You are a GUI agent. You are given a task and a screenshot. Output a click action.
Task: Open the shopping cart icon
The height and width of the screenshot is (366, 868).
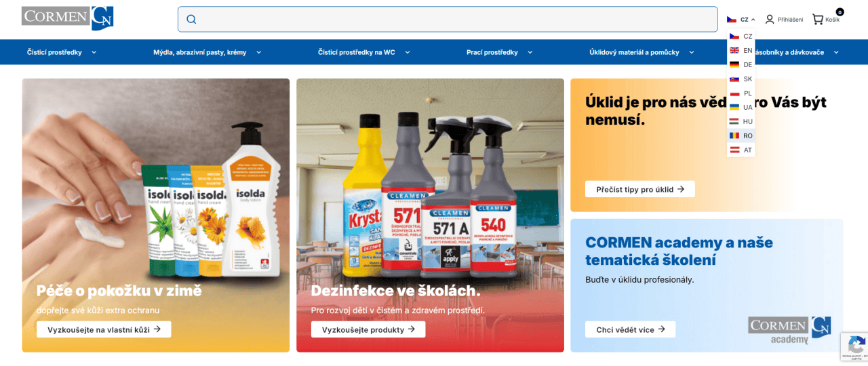coord(818,20)
